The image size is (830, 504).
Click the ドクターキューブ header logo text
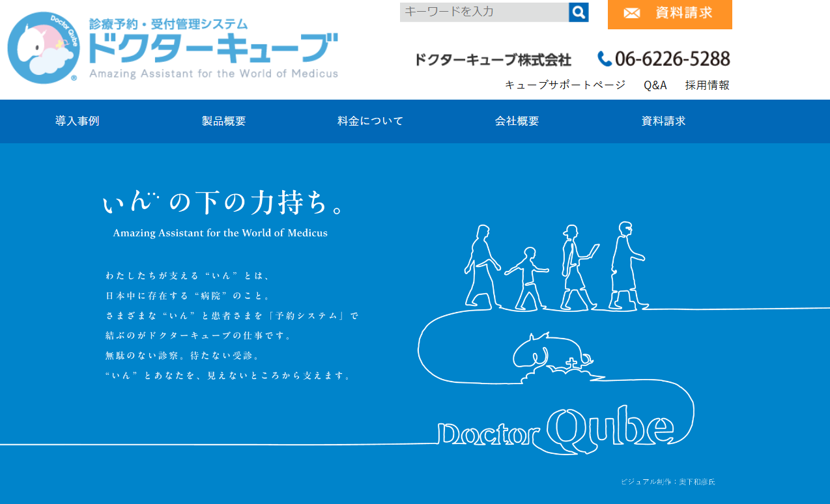tap(212, 48)
